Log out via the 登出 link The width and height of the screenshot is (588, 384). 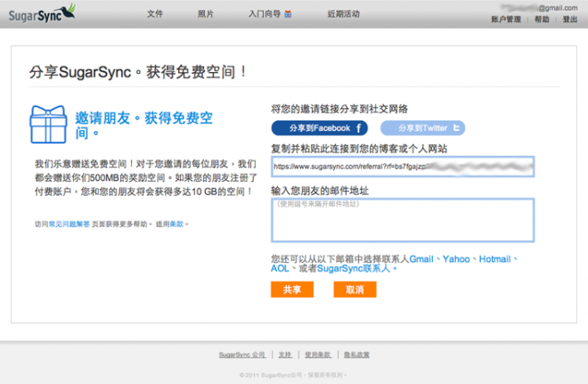click(x=569, y=19)
